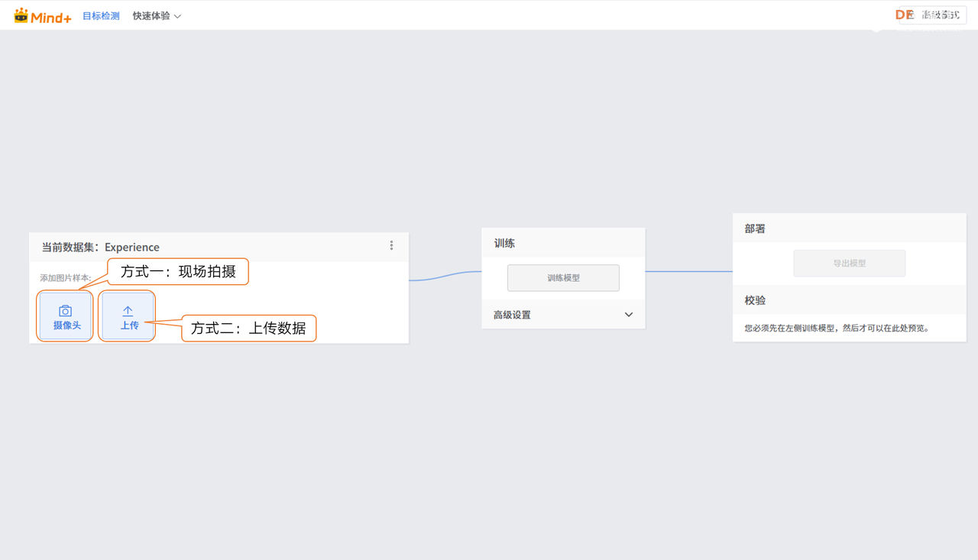The width and height of the screenshot is (978, 560).
Task: Open the 快速体验 menu entry
Action: [151, 15]
